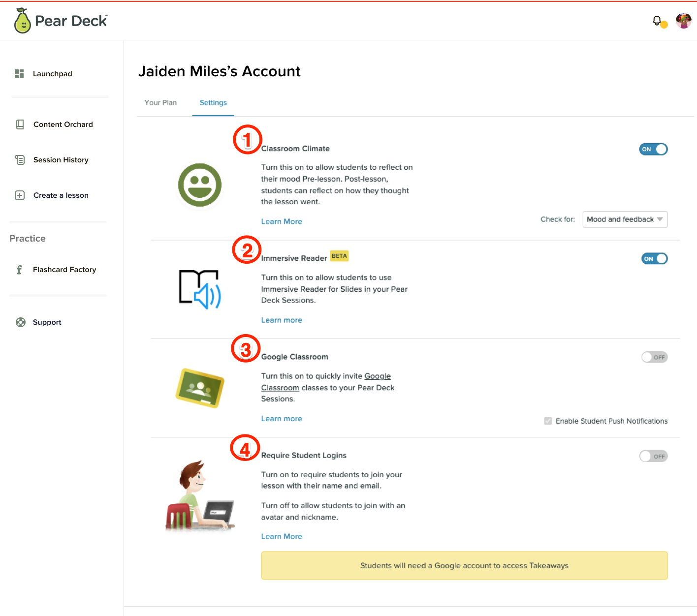Switch to the Your Plan tab
697x616 pixels.
tap(160, 103)
